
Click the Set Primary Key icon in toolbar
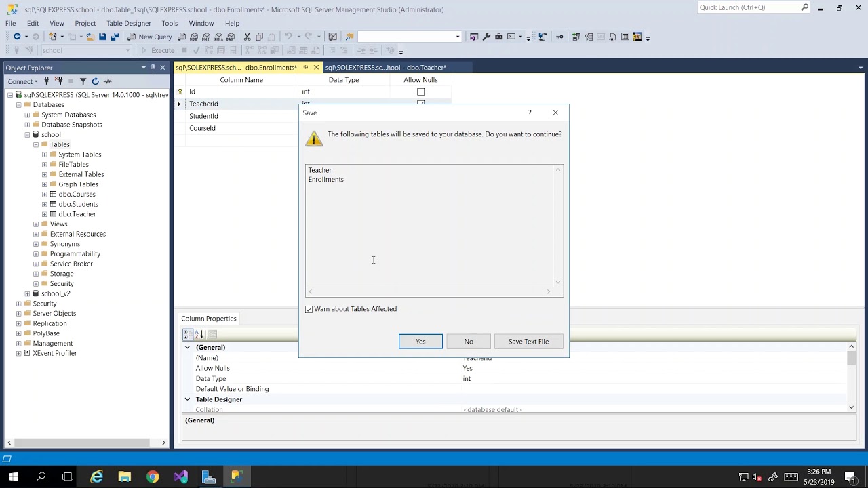[559, 37]
